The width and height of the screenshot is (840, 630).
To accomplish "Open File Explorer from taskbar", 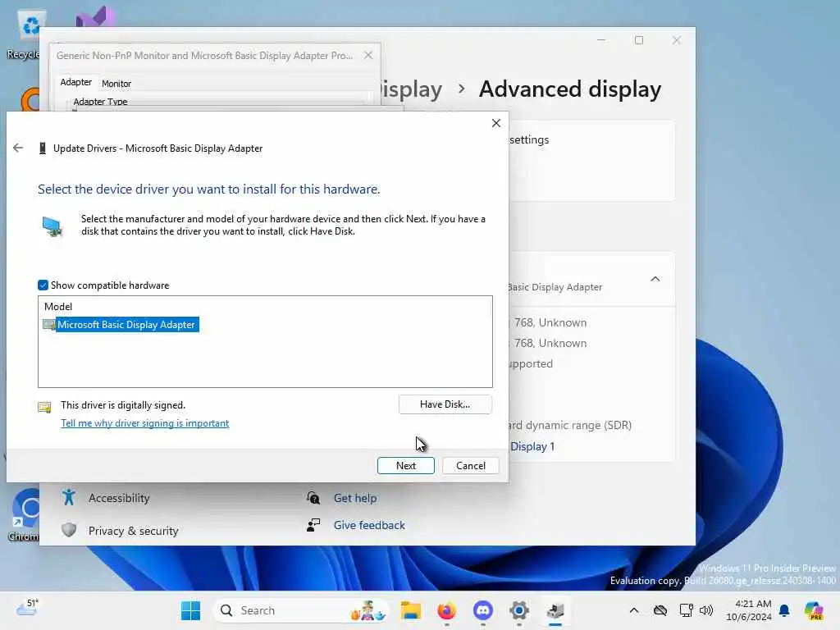I will (x=411, y=610).
